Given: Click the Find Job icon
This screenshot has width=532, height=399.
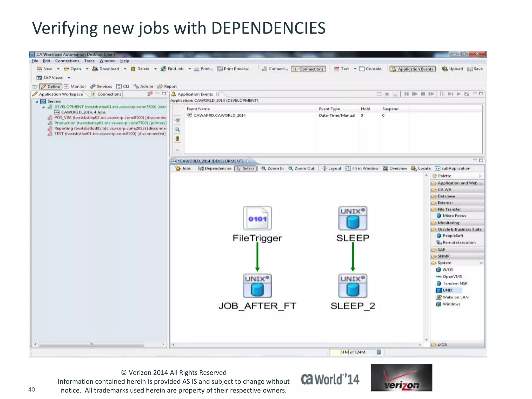Looking at the screenshot, I should click(163, 69).
